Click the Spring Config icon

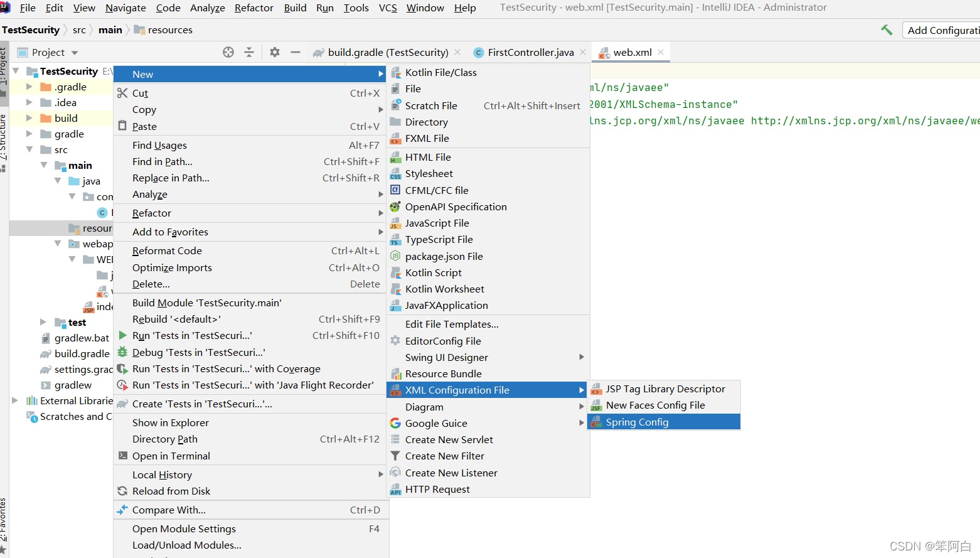[x=596, y=422]
